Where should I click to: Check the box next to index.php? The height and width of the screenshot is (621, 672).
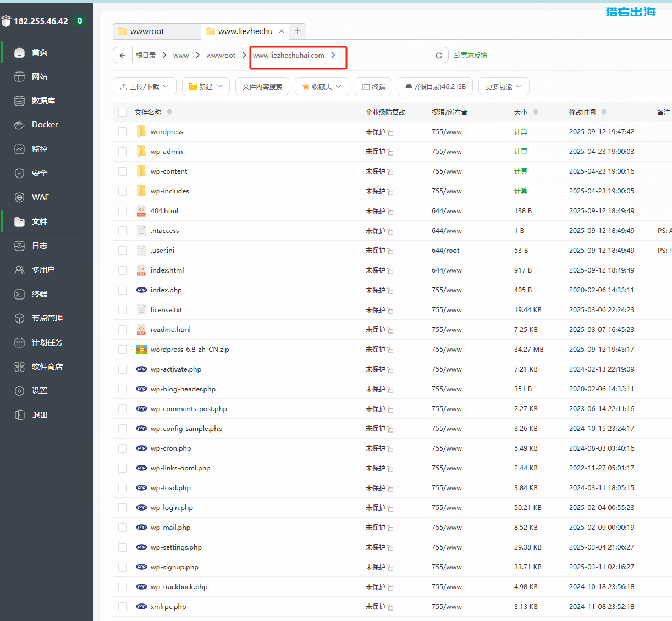coord(123,290)
